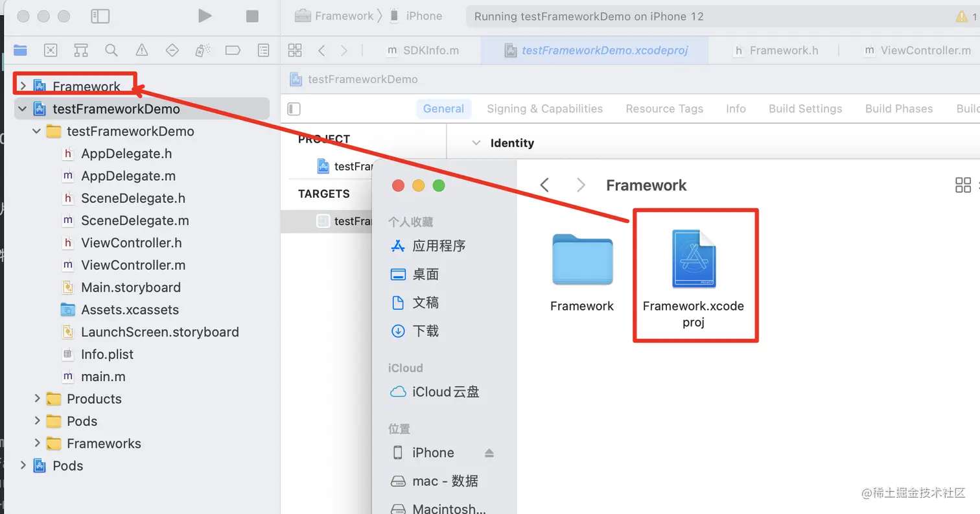Collapse the testFrameworkDemo group folder
The width and height of the screenshot is (980, 514).
[37, 131]
